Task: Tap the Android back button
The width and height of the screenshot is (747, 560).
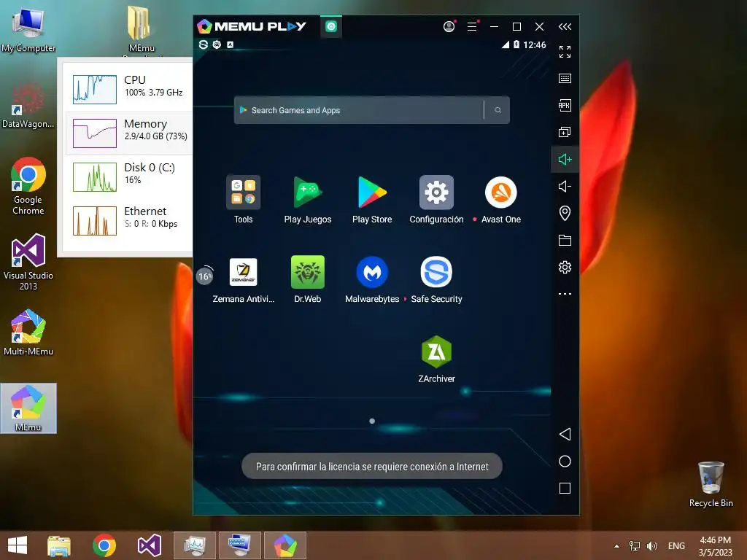Action: point(565,434)
